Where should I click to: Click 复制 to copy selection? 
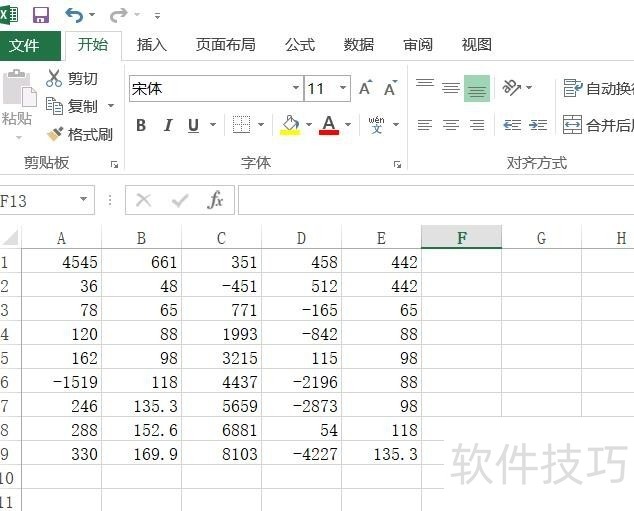[x=72, y=106]
